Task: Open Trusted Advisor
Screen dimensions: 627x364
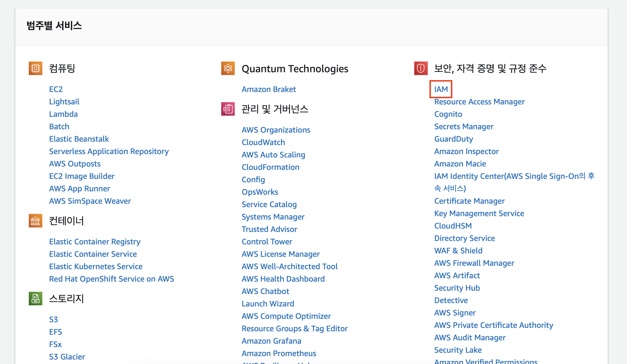Action: [269, 229]
